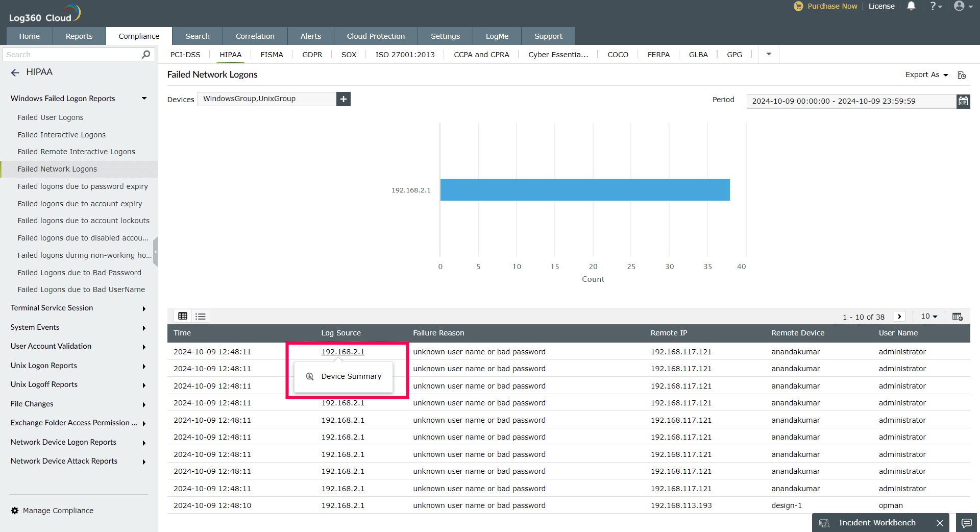Expand File Changes section
980x532 pixels.
coord(144,404)
